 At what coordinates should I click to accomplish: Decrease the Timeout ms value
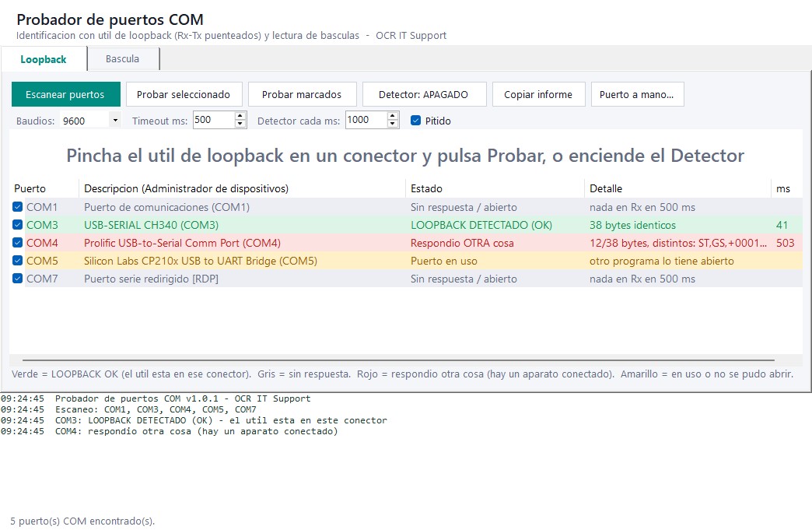pos(240,124)
